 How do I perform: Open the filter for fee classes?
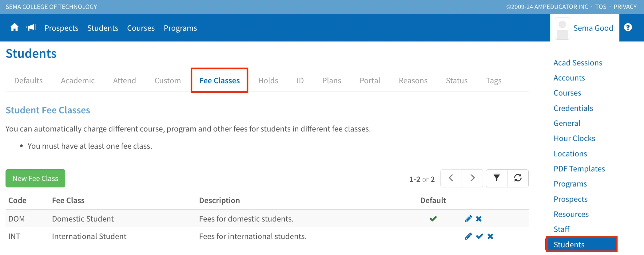pyautogui.click(x=496, y=178)
